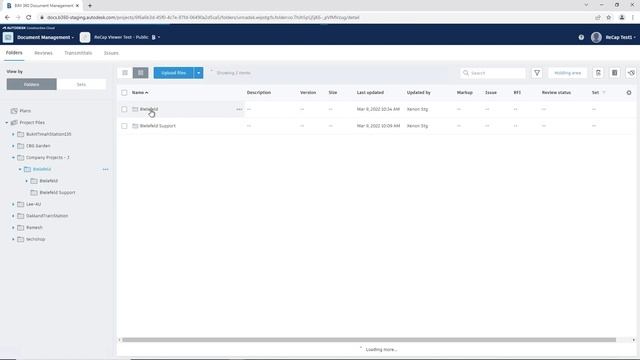This screenshot has height=360, width=640.
Task: Click the export log icon beside Holding area
Action: tap(598, 73)
